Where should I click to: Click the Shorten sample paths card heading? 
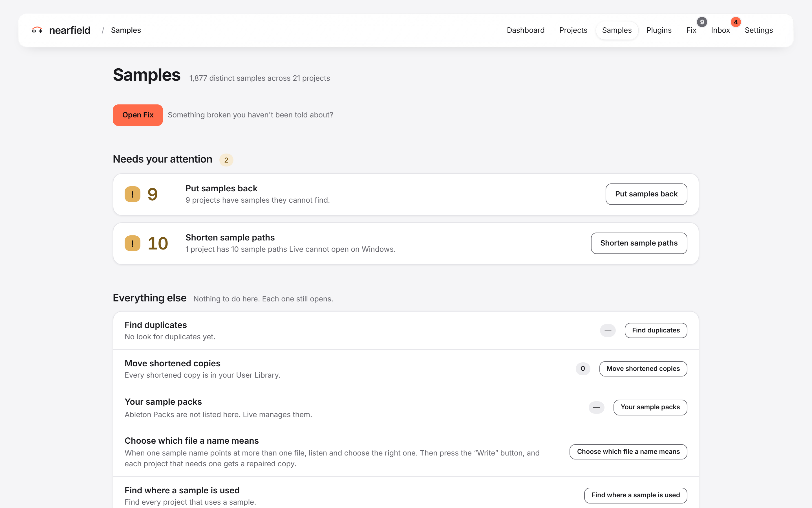pyautogui.click(x=230, y=238)
